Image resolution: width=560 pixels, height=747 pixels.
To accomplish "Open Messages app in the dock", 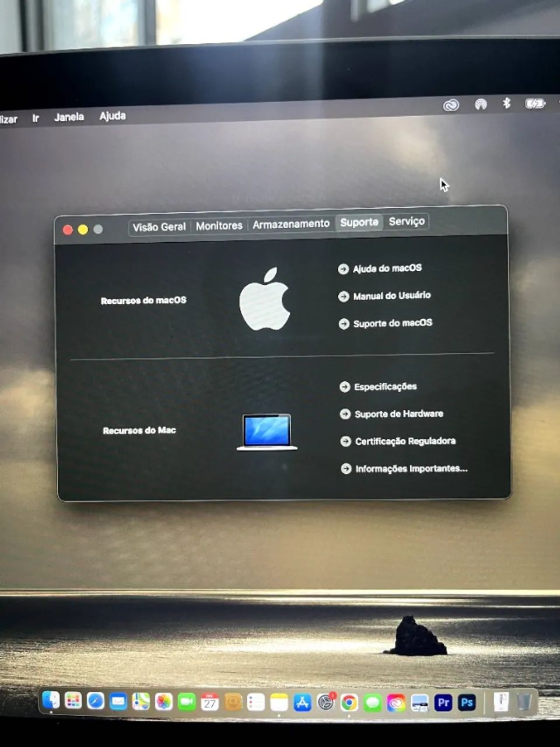I will pos(372,703).
